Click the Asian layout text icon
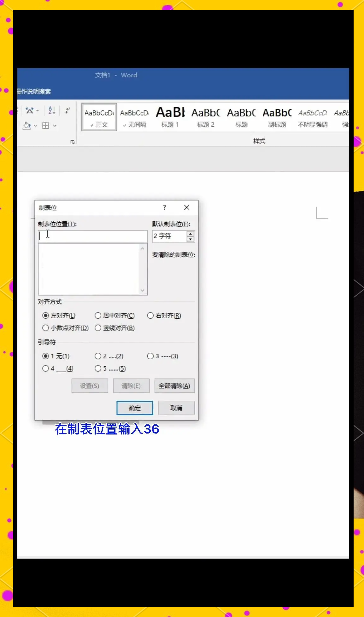This screenshot has width=364, height=617. point(30,111)
